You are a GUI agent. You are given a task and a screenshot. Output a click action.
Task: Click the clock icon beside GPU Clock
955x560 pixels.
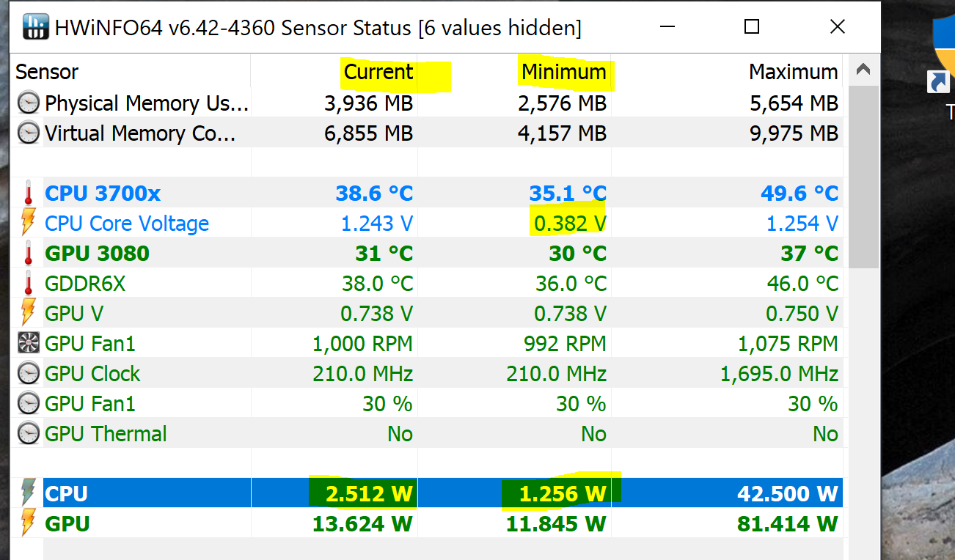point(28,374)
